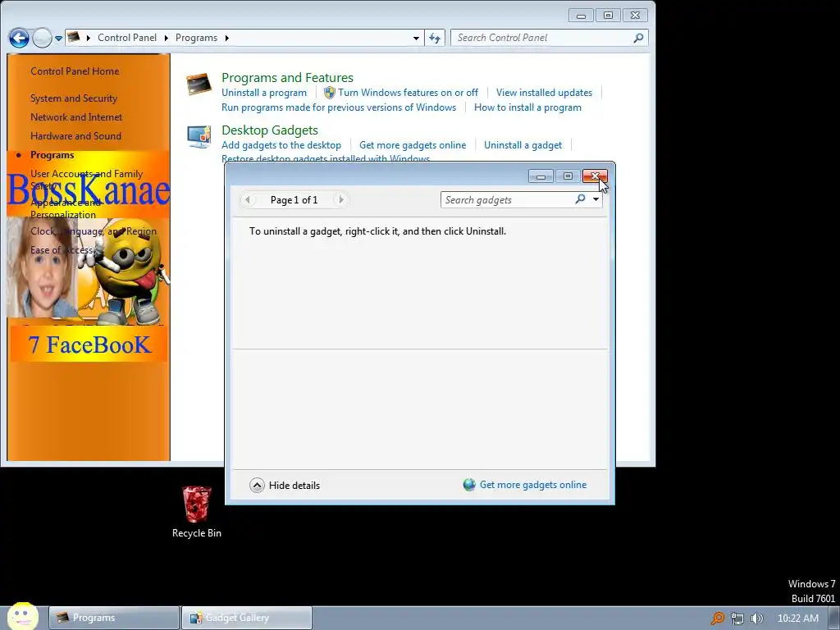Open Hardware and Sound category
840x630 pixels.
point(75,136)
